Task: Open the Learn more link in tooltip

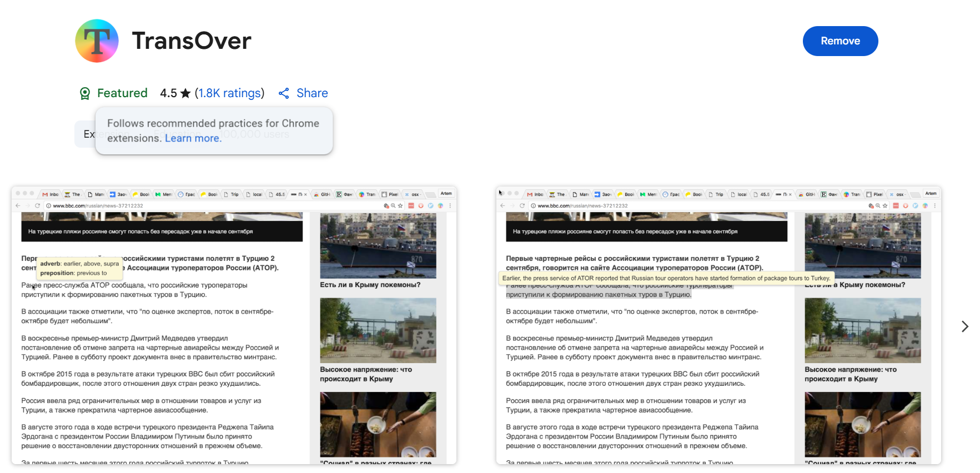Action: 193,138
